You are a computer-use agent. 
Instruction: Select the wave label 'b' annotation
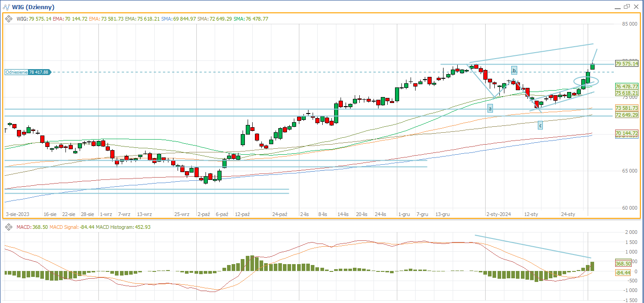(x=514, y=70)
